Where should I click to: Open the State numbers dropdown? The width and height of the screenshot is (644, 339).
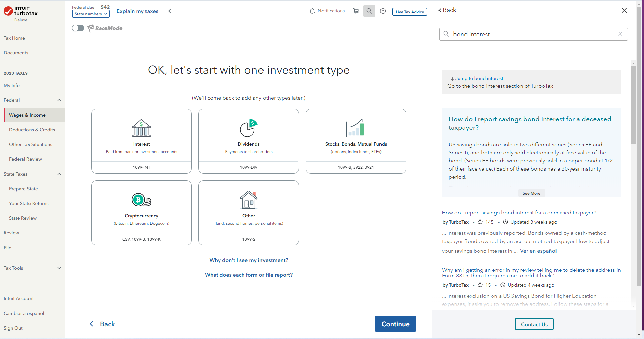[91, 14]
